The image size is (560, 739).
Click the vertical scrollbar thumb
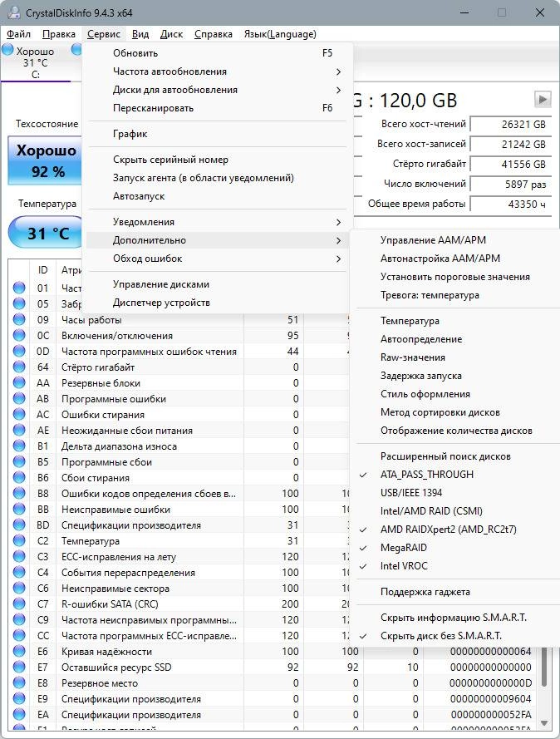click(544, 667)
